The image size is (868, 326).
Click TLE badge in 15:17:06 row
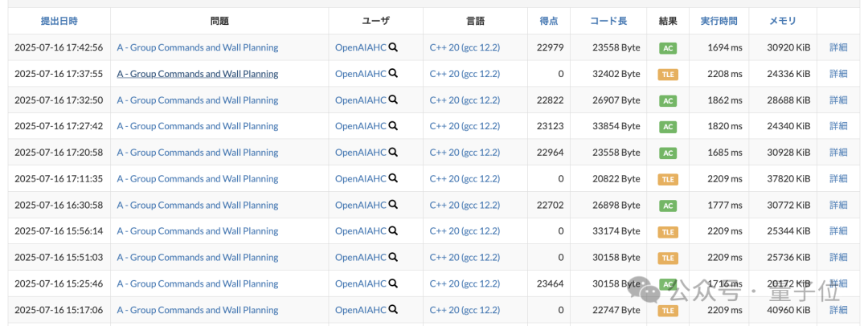click(x=668, y=311)
